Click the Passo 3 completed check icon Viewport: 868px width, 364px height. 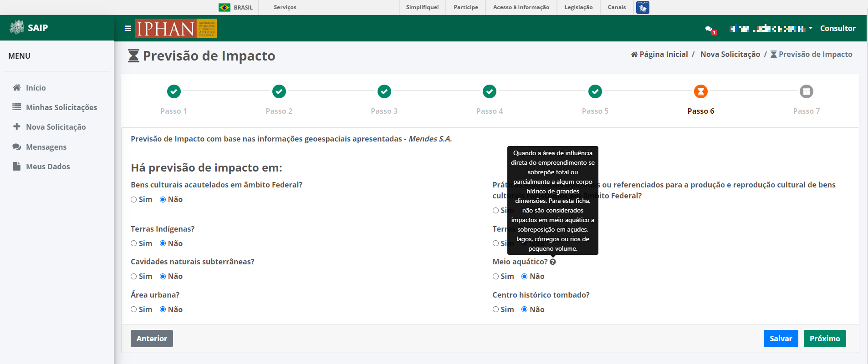384,91
